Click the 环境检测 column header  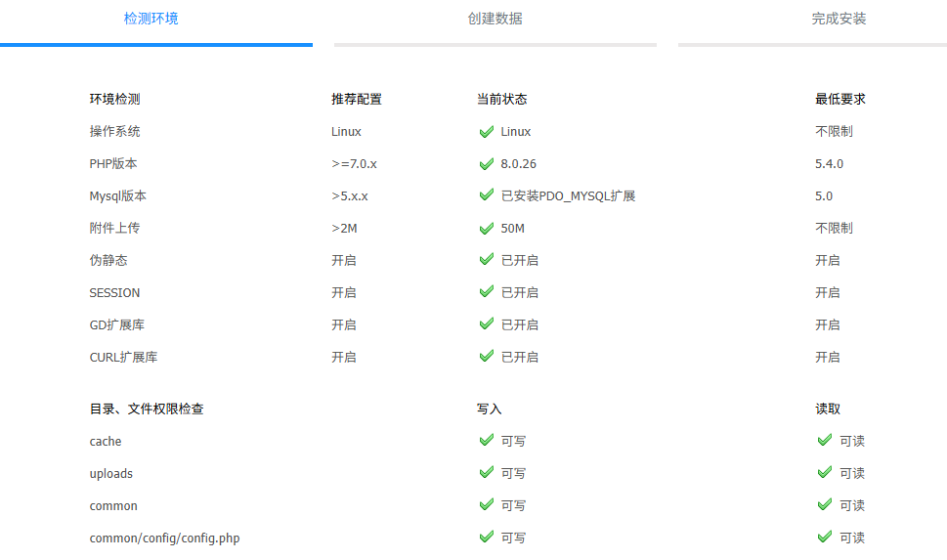(x=114, y=99)
